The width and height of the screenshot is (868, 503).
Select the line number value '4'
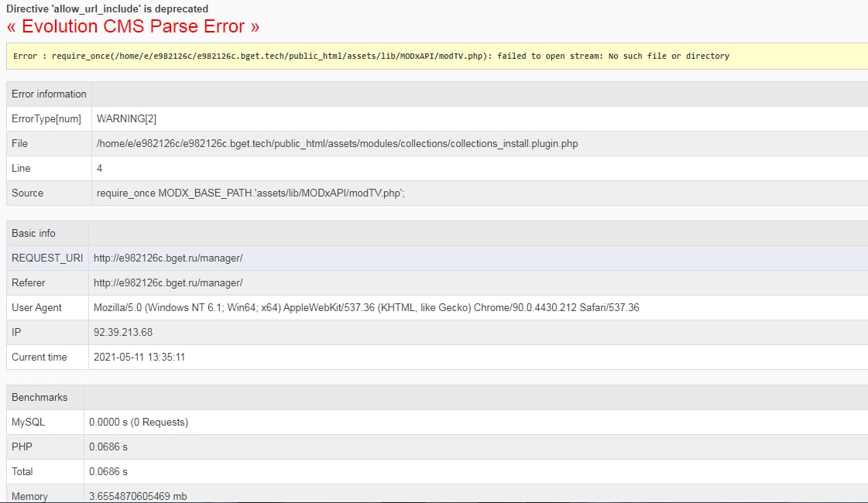[100, 168]
